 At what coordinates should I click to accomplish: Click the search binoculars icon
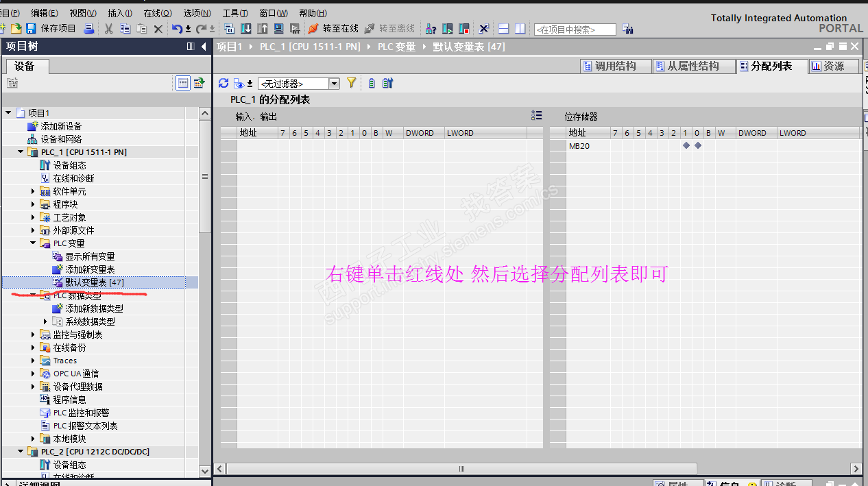tap(628, 29)
